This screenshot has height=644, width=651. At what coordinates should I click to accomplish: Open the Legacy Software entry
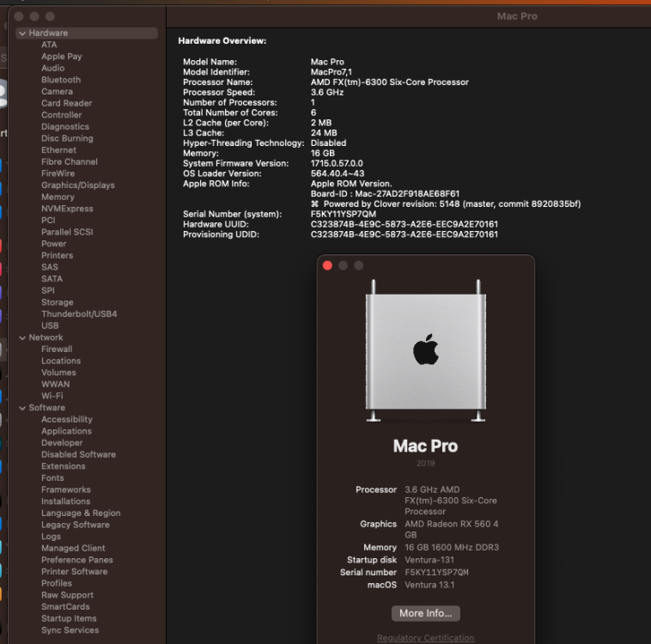(76, 525)
